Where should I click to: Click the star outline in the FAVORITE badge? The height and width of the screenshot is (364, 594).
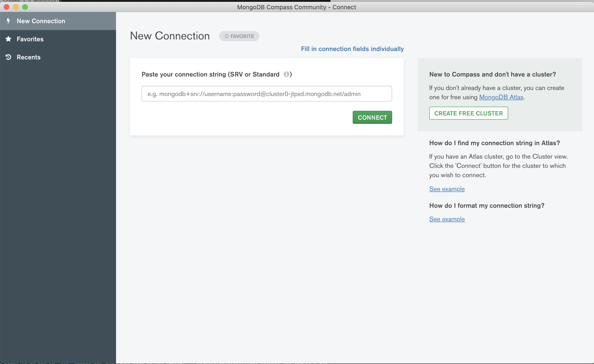tap(226, 36)
